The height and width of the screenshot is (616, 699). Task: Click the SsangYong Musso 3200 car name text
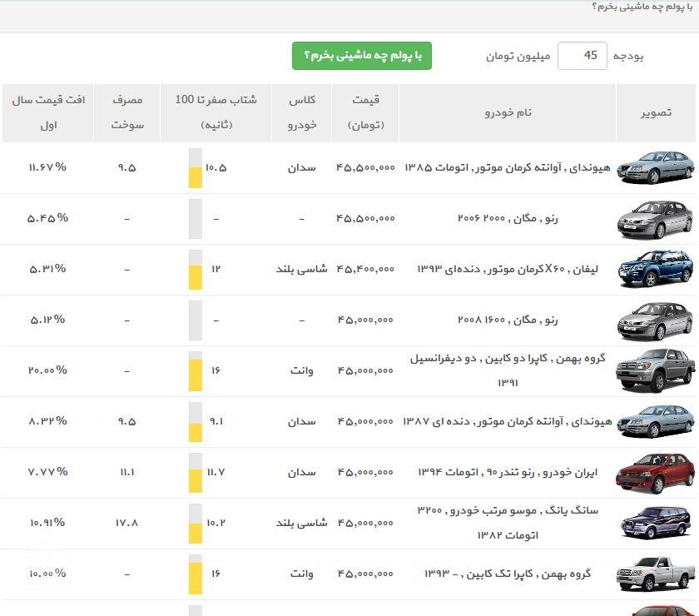(507, 523)
